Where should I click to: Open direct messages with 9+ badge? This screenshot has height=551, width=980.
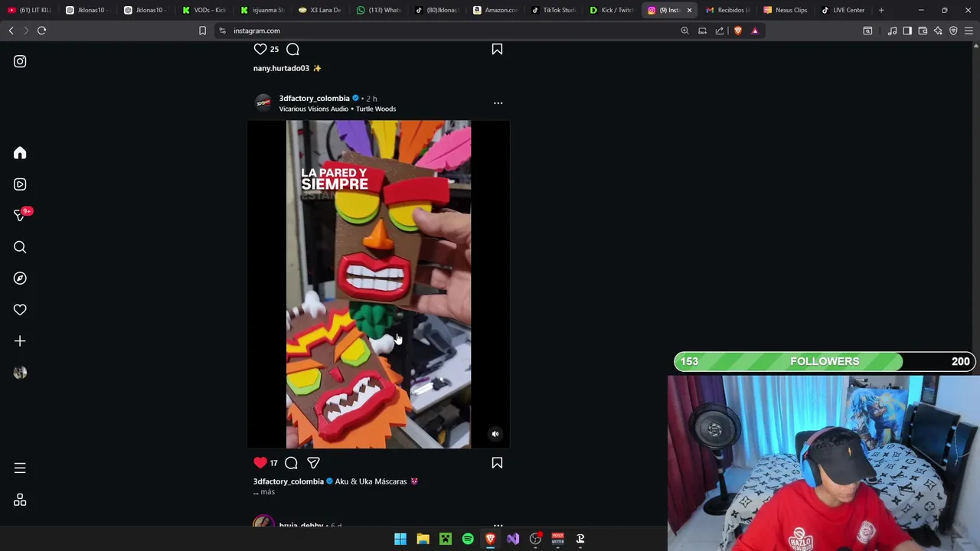point(20,216)
